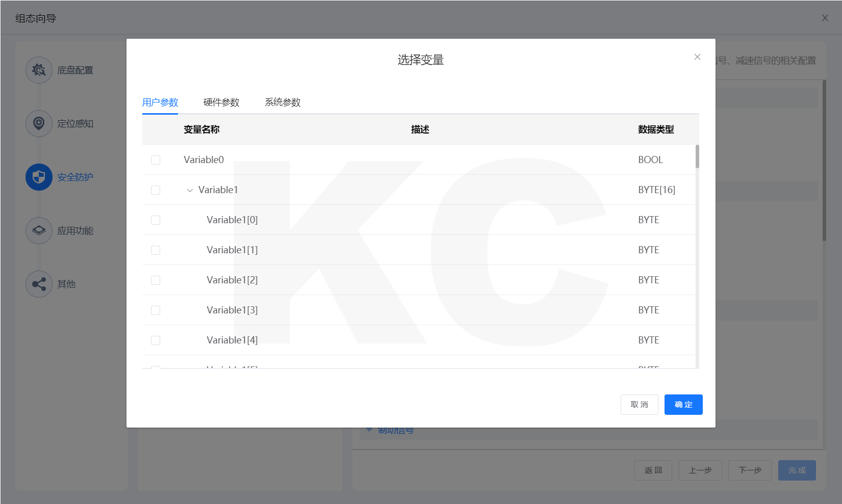The width and height of the screenshot is (842, 504).
Task: Switch to the 系统参数 tab
Action: 283,102
